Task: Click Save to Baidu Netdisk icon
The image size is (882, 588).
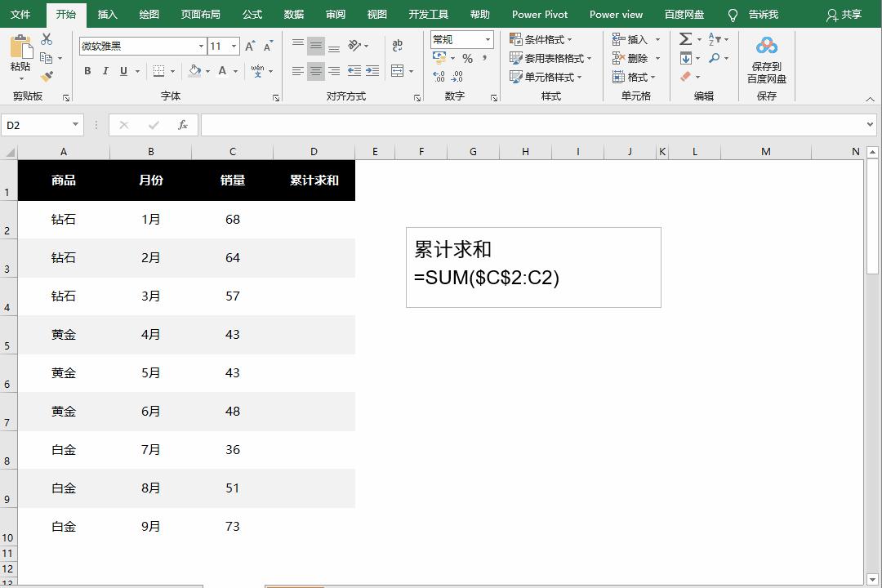Action: tap(767, 45)
